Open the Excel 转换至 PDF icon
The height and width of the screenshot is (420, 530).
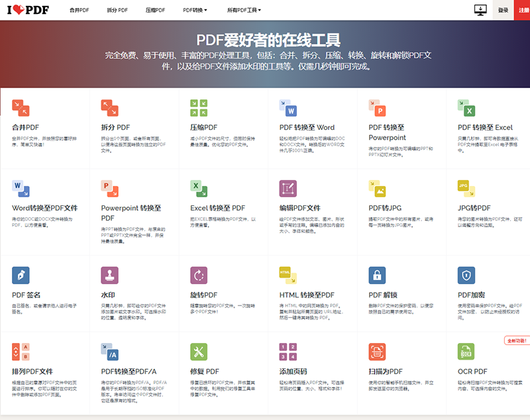point(199,189)
